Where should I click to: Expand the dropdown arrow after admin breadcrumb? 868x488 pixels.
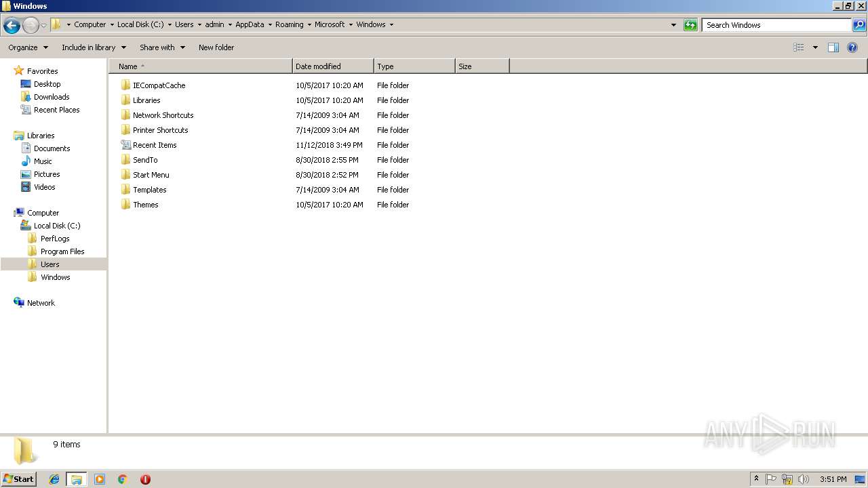[x=230, y=24]
